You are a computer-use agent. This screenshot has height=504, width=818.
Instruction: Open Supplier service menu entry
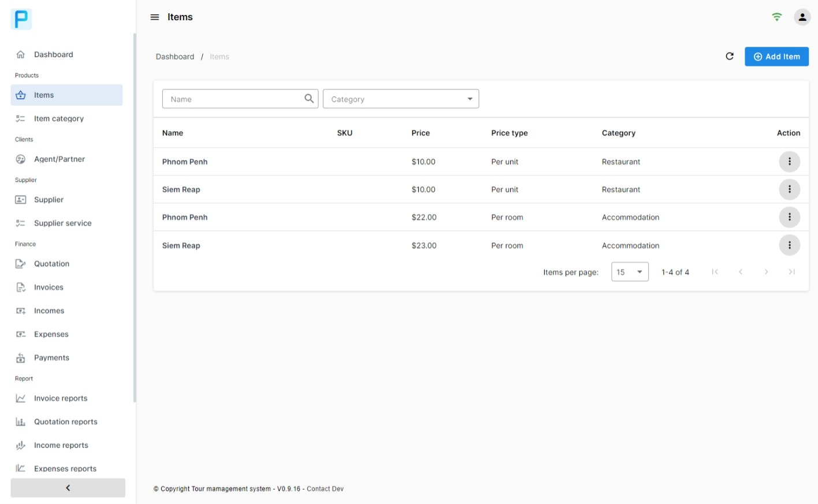coord(67,223)
